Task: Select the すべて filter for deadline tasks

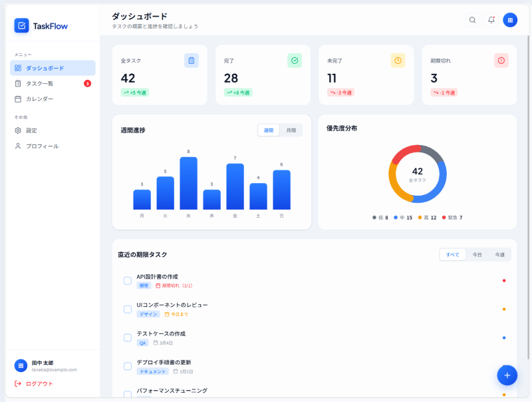Action: pos(452,255)
